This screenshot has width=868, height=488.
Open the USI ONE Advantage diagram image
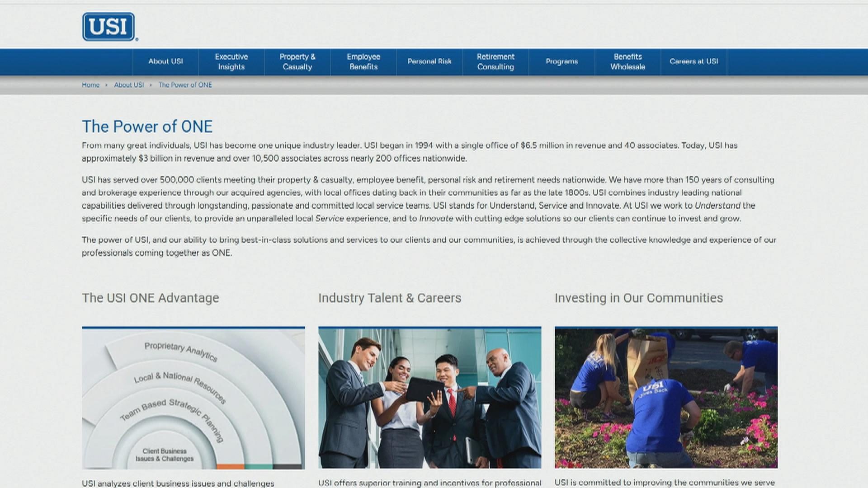point(193,398)
